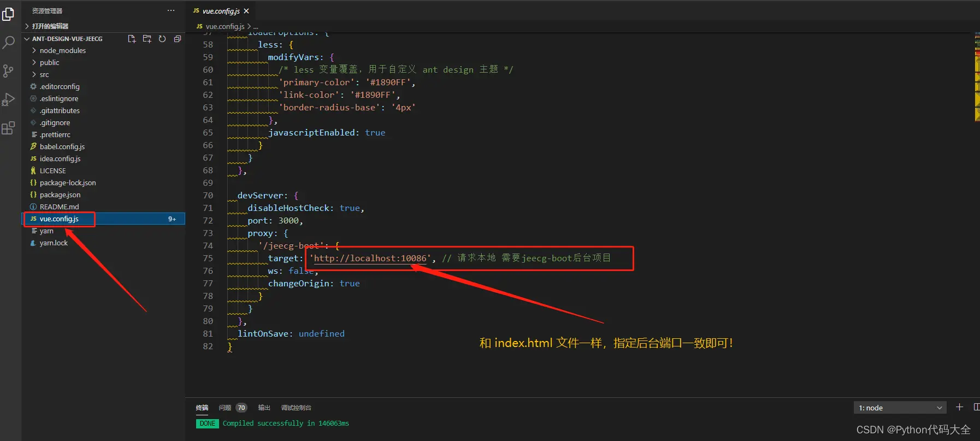This screenshot has height=441, width=980.
Task: Click the 'Compiled successfully' terminal message
Action: pos(286,424)
